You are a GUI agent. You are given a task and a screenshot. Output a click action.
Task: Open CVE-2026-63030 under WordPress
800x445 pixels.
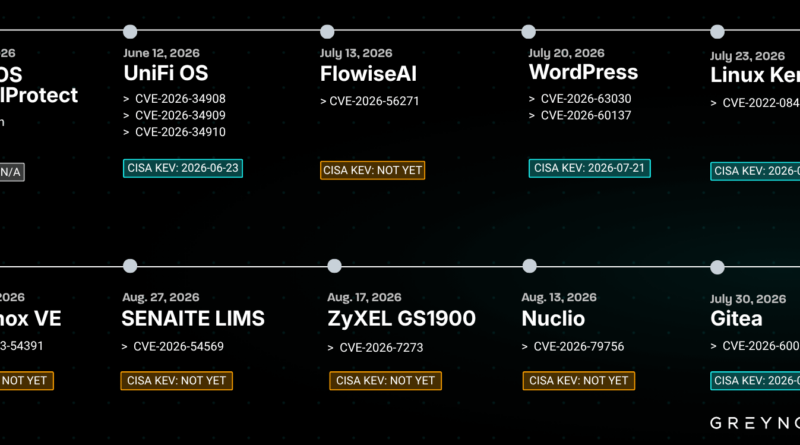coord(586,98)
